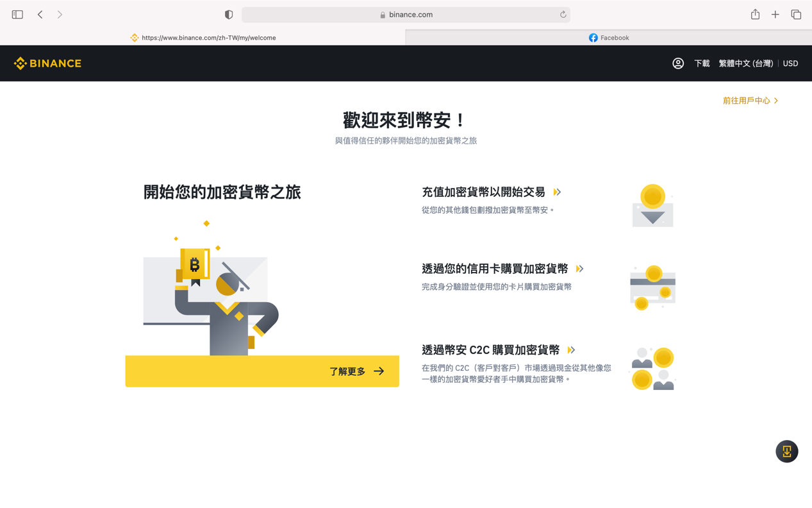Go back with the browser back arrow
This screenshot has width=812, height=508.
click(x=40, y=14)
